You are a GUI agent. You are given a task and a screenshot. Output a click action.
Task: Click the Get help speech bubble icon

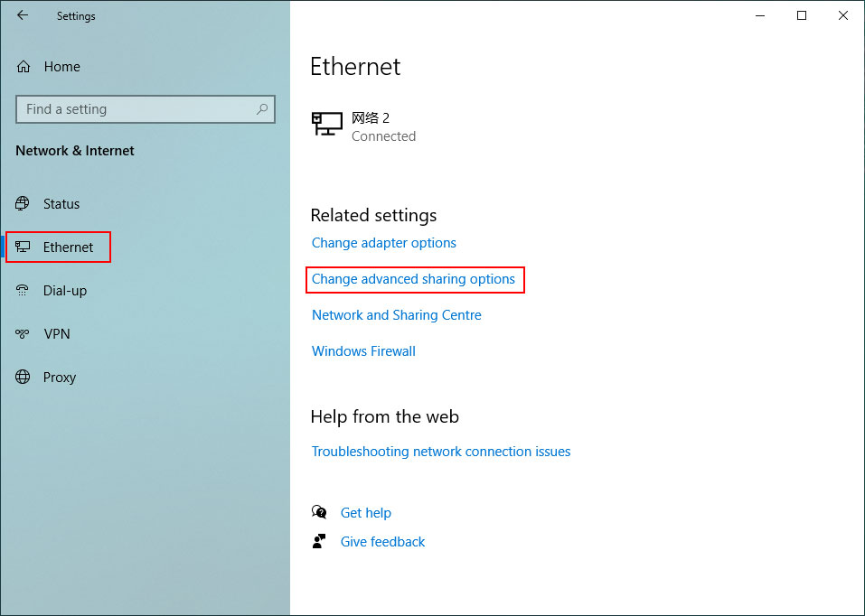click(x=320, y=512)
